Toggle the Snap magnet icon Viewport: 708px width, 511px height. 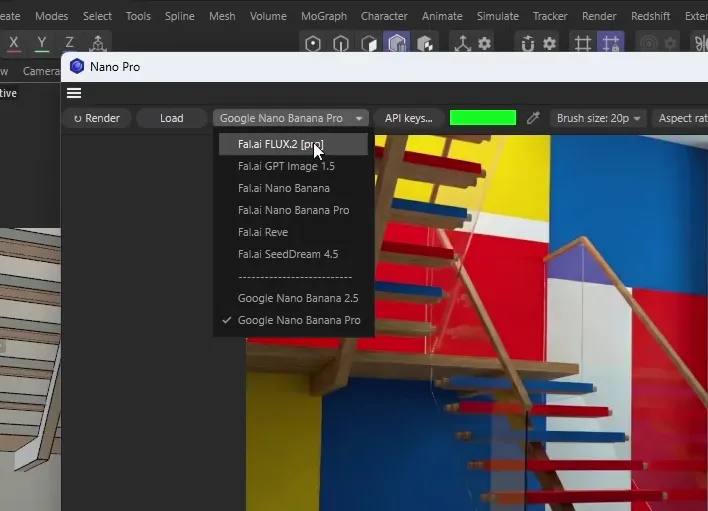[x=527, y=44]
